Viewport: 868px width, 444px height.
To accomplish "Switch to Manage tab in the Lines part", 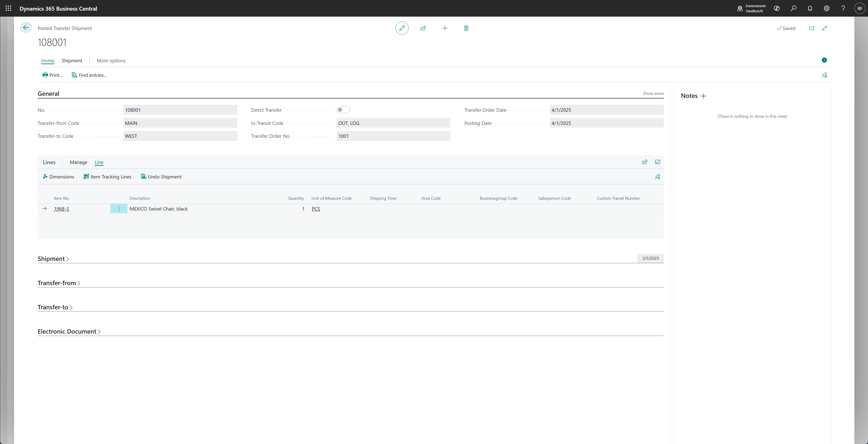I will coord(78,162).
